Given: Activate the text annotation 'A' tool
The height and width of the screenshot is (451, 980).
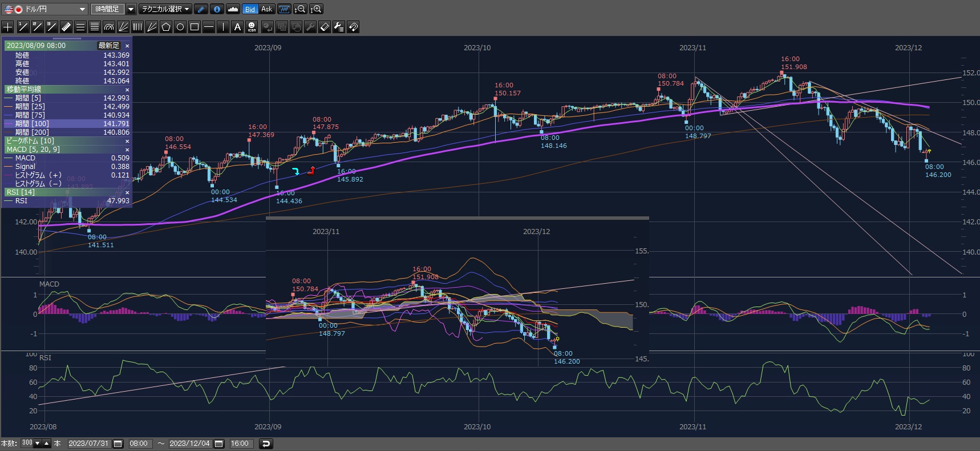Looking at the screenshot, I should tap(237, 27).
